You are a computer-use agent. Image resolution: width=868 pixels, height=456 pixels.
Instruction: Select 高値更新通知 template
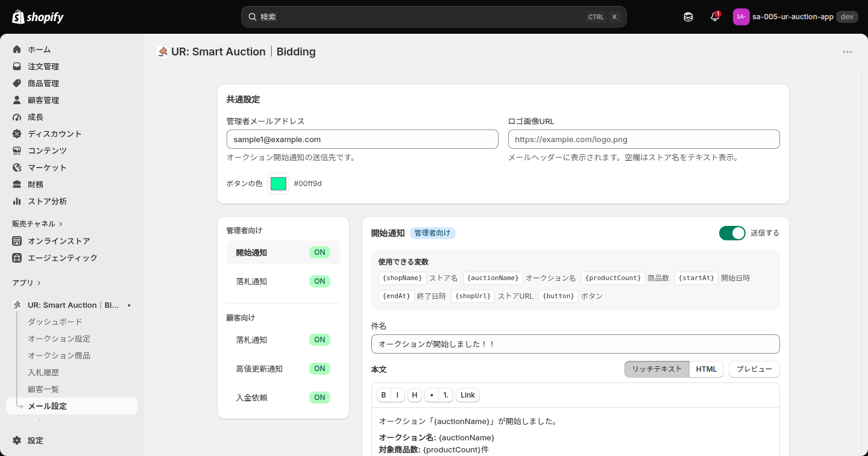[283, 369]
